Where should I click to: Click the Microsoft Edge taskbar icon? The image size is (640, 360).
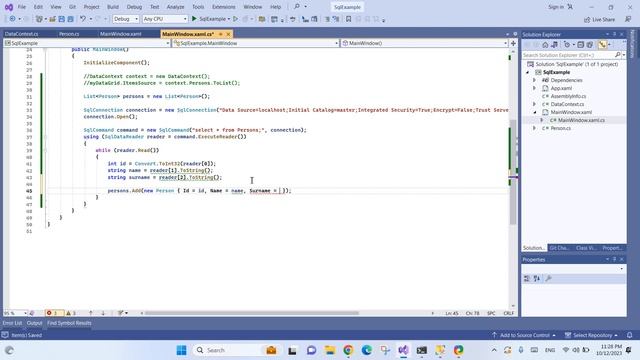point(367,350)
